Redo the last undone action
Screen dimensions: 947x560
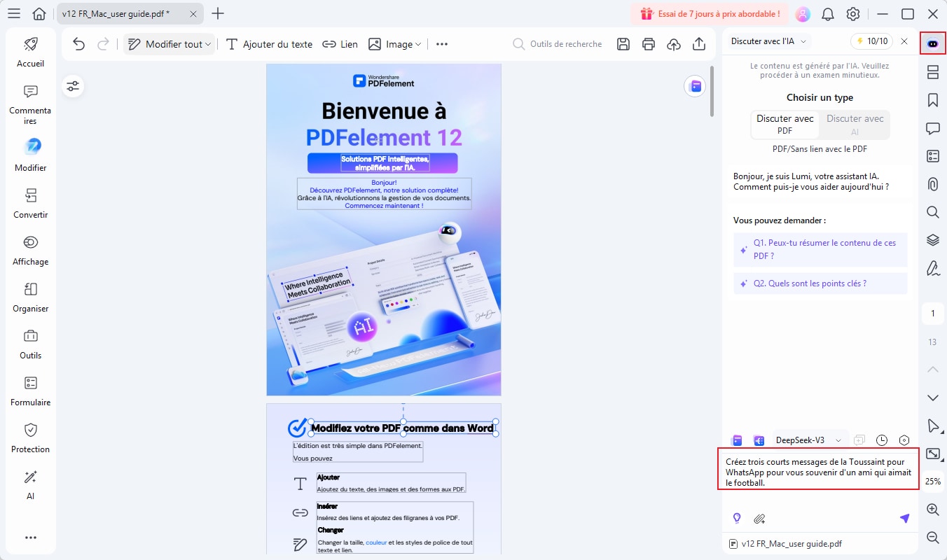[x=103, y=44]
